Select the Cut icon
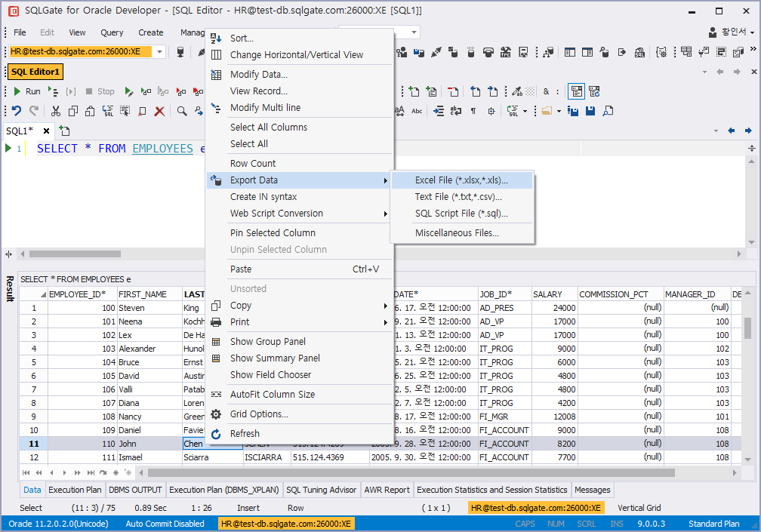This screenshot has height=532, width=761. click(x=56, y=111)
